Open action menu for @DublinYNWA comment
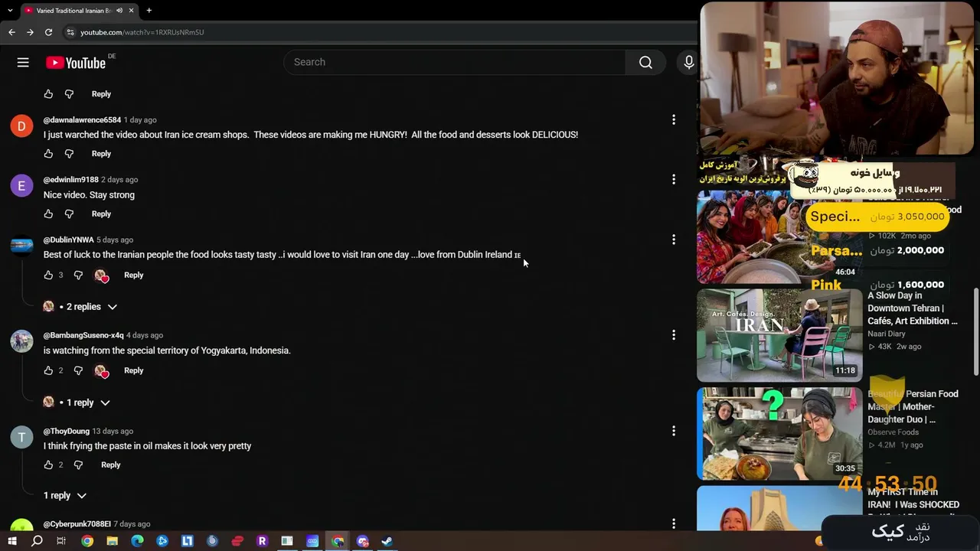Viewport: 980px width, 551px height. pos(674,240)
